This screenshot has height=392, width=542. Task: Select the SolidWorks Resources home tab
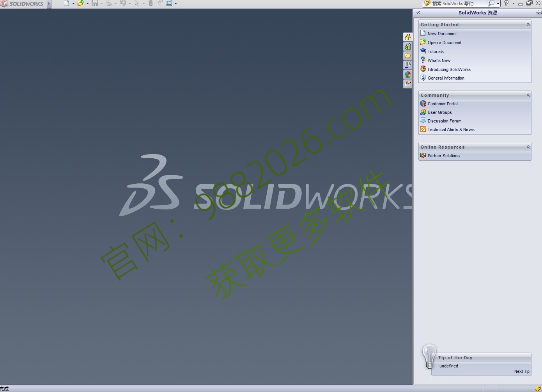(407, 37)
